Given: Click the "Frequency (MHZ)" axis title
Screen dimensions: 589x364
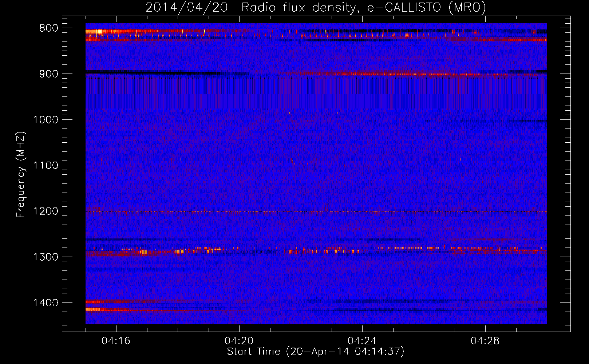Looking at the screenshot, I should click(21, 175).
